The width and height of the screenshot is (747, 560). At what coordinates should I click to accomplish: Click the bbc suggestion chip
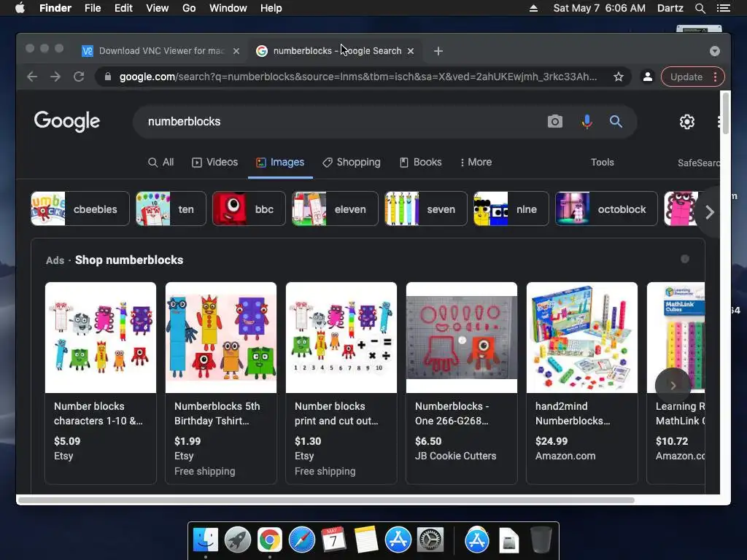click(249, 209)
